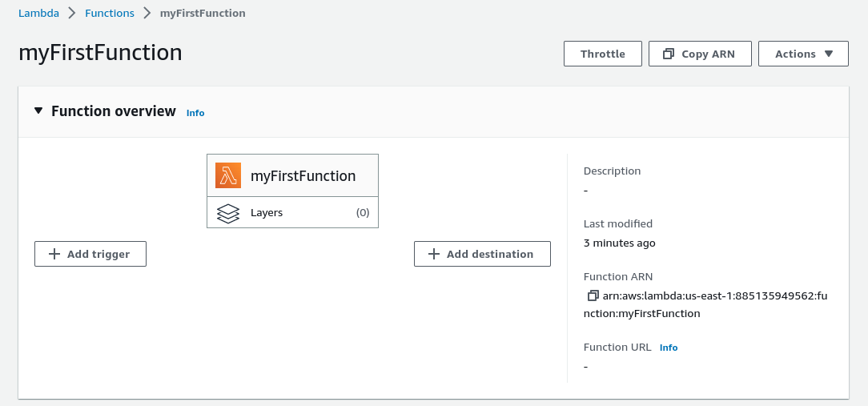Click the Layers count (0)

362,213
